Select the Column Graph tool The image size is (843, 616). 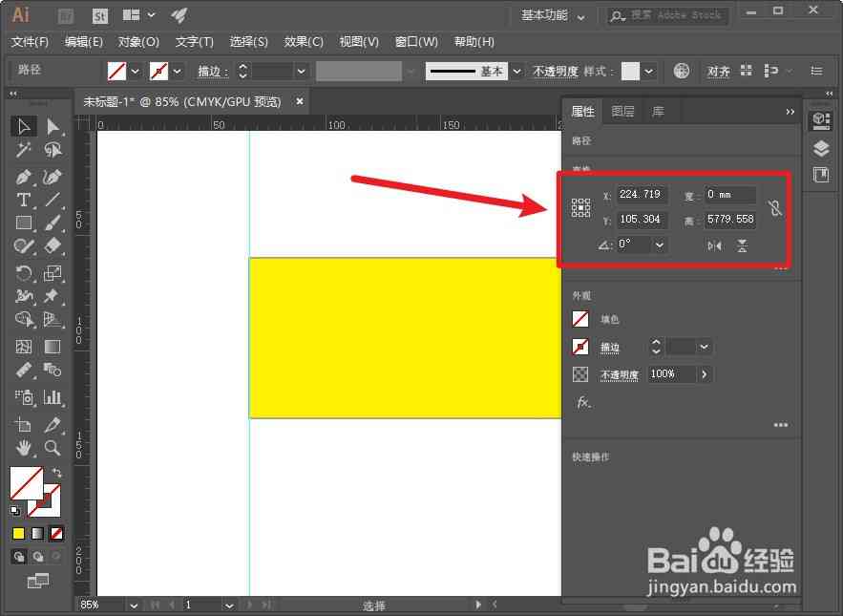click(53, 397)
